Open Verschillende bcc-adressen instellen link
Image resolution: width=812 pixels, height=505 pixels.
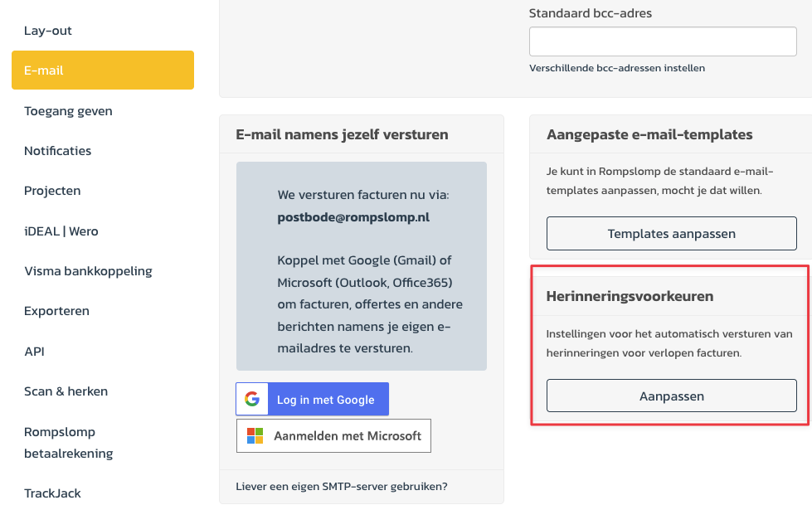click(x=617, y=68)
